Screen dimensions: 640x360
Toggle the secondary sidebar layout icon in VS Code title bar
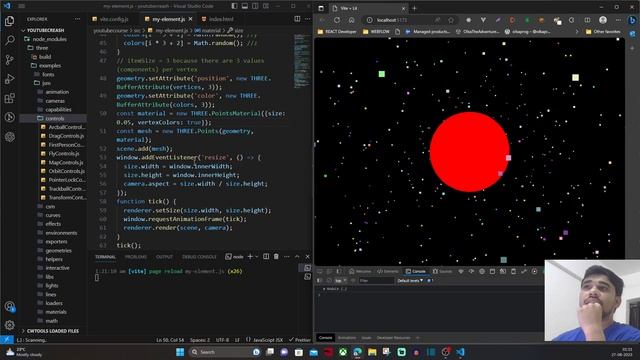point(255,6)
